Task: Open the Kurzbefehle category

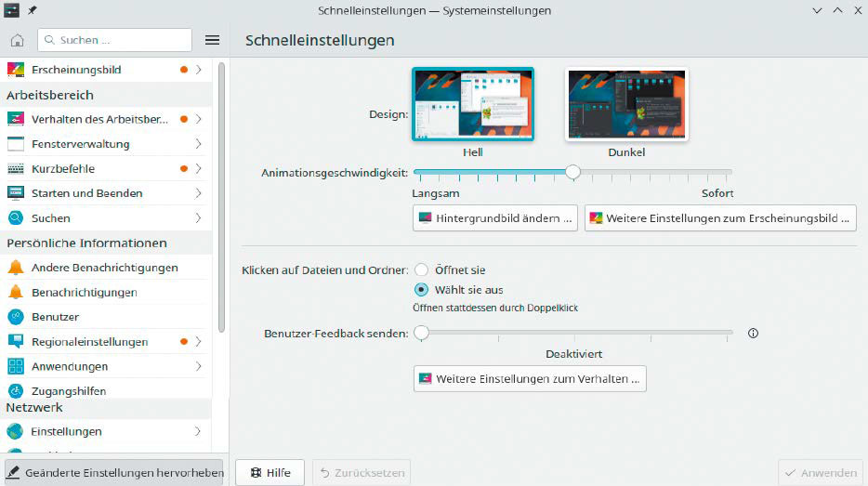Action: point(106,169)
